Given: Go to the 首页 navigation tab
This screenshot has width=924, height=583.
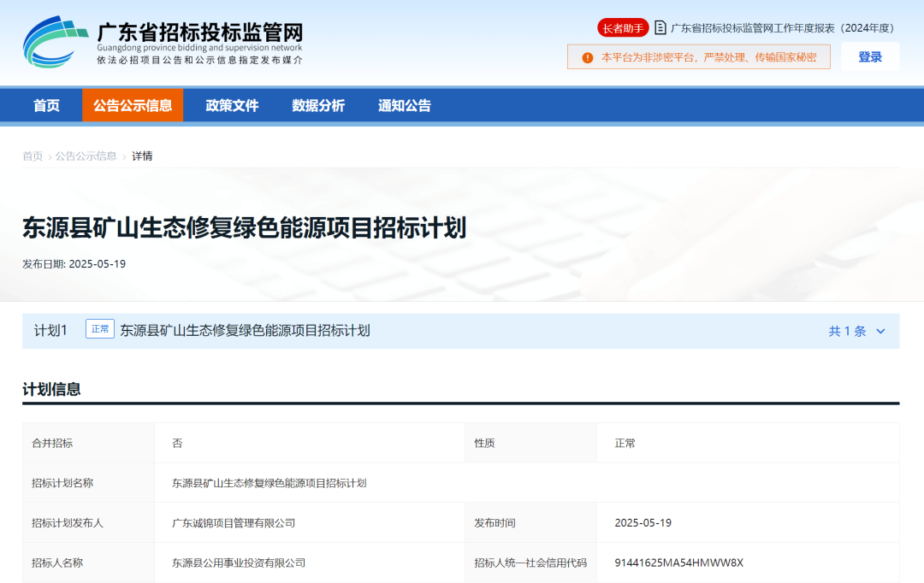Looking at the screenshot, I should [46, 105].
